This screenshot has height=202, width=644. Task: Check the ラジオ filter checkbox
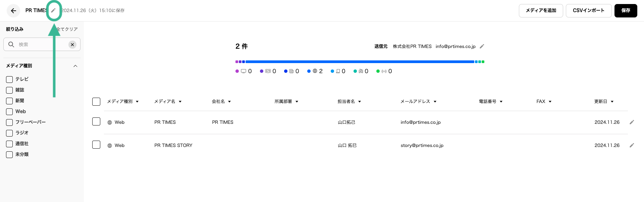pyautogui.click(x=9, y=133)
